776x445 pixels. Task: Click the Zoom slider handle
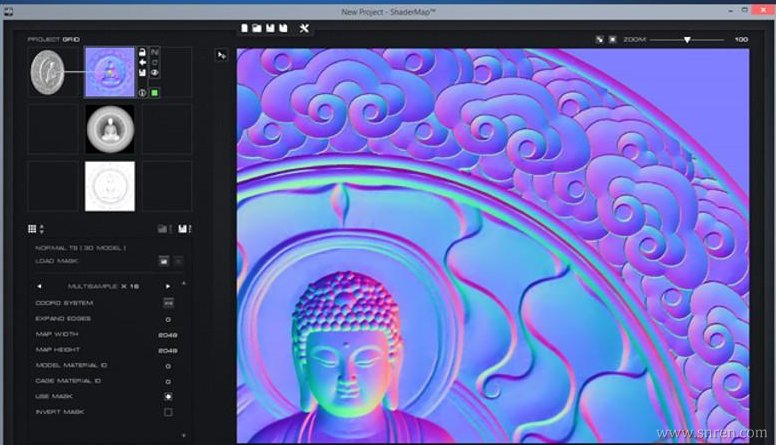[x=686, y=40]
